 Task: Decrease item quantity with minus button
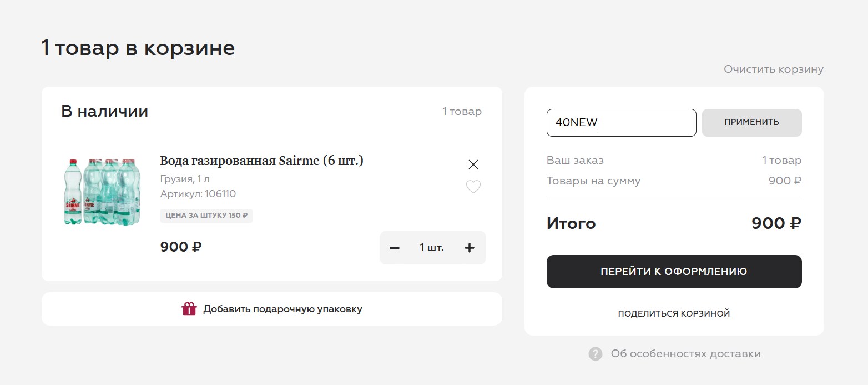(395, 248)
